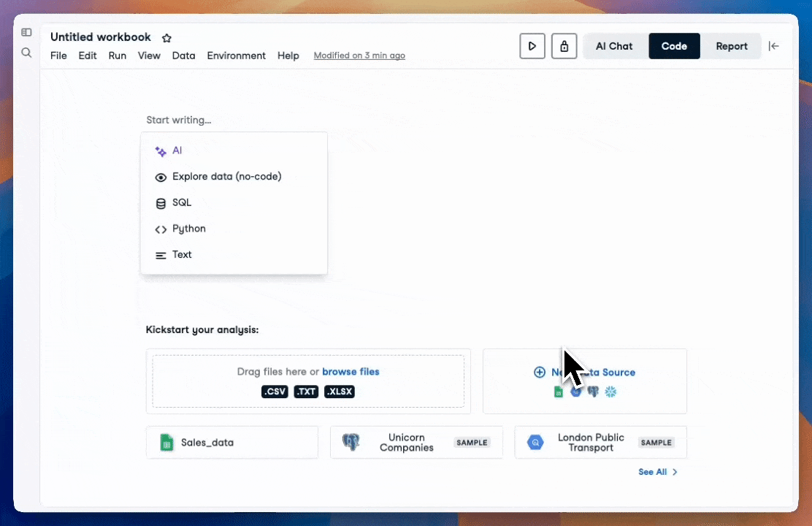Screen dimensions: 812x526
Task: Click the BigQuery icon on London Public Transport
Action: pos(535,443)
